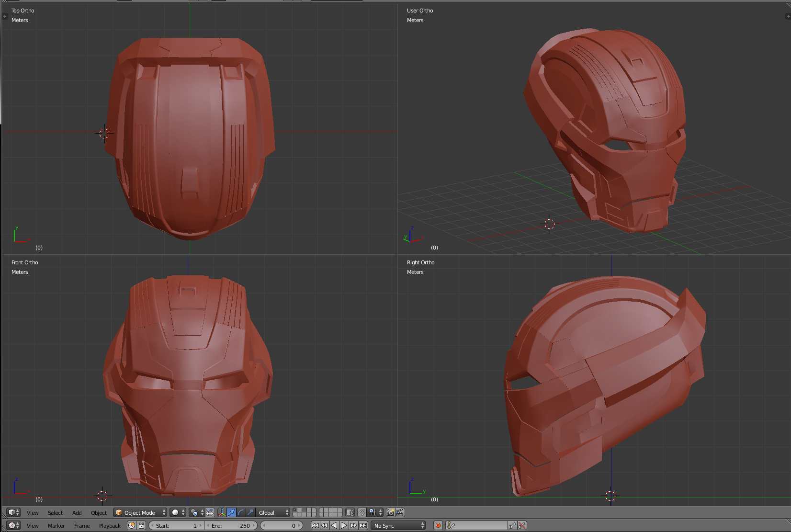Open the 3D View's View menu
Viewport: 791px width, 532px height.
(33, 513)
